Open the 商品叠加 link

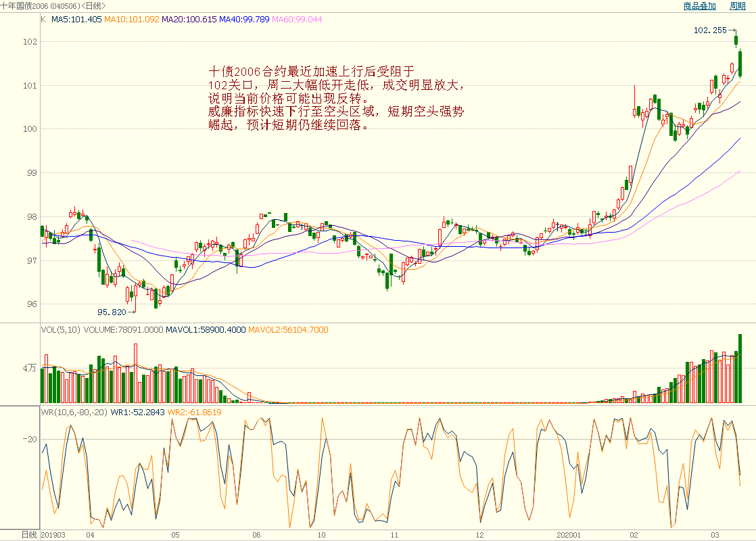tap(699, 6)
